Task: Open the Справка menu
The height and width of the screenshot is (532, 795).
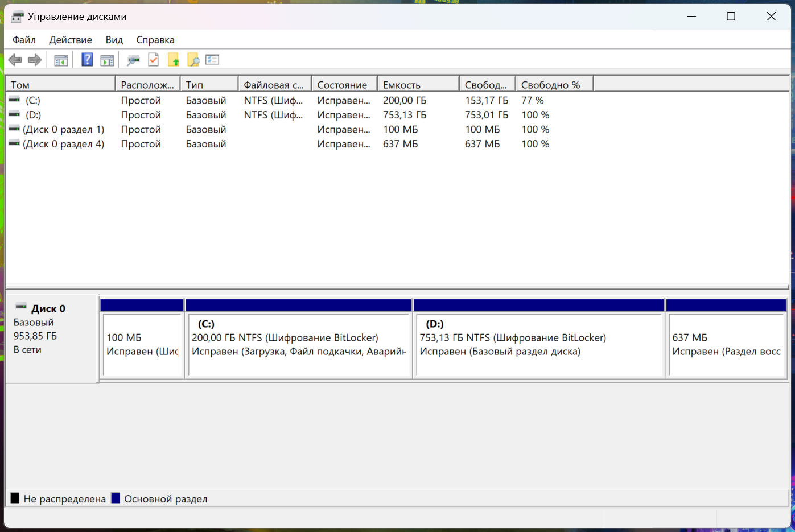Action: pos(155,40)
